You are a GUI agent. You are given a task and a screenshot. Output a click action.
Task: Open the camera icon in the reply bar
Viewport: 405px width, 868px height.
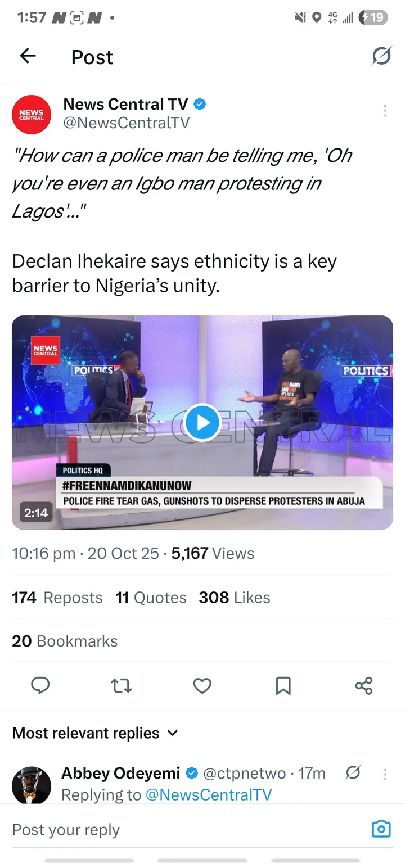381,829
